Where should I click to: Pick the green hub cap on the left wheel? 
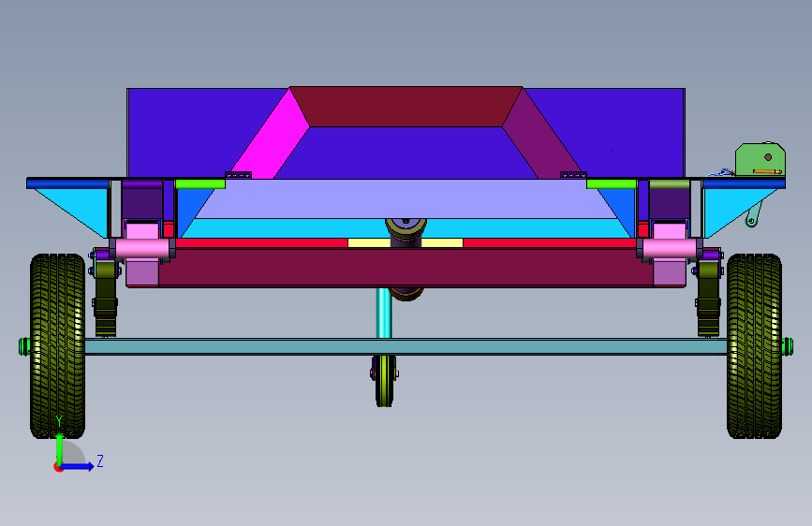(x=23, y=346)
